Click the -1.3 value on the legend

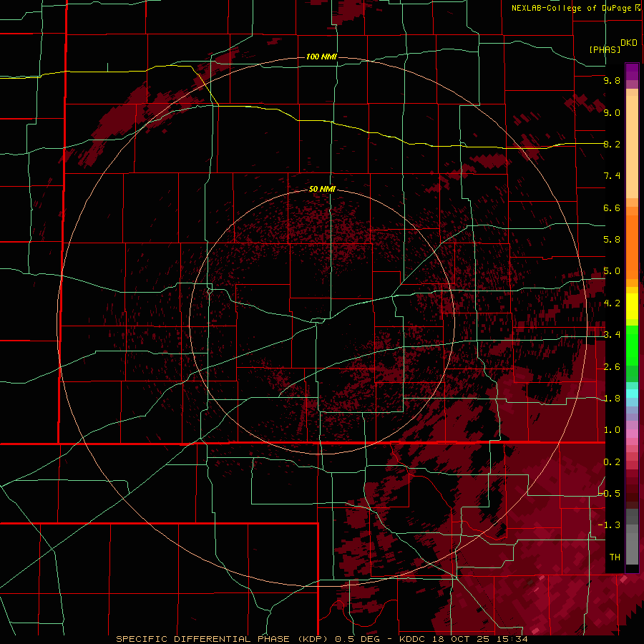(x=610, y=525)
